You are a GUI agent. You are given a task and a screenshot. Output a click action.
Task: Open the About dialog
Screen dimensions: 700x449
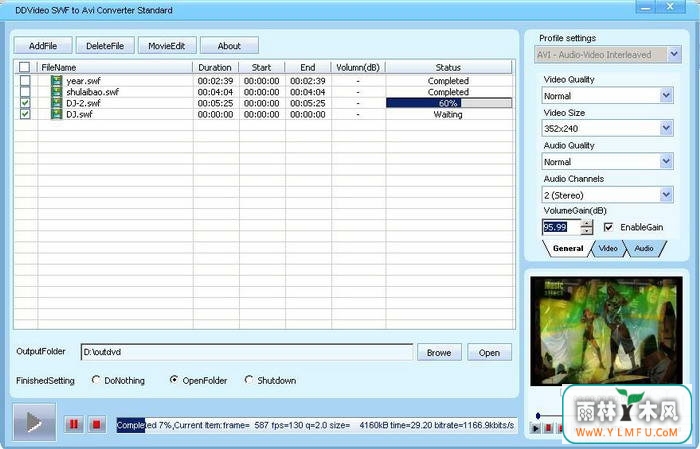coord(229,46)
